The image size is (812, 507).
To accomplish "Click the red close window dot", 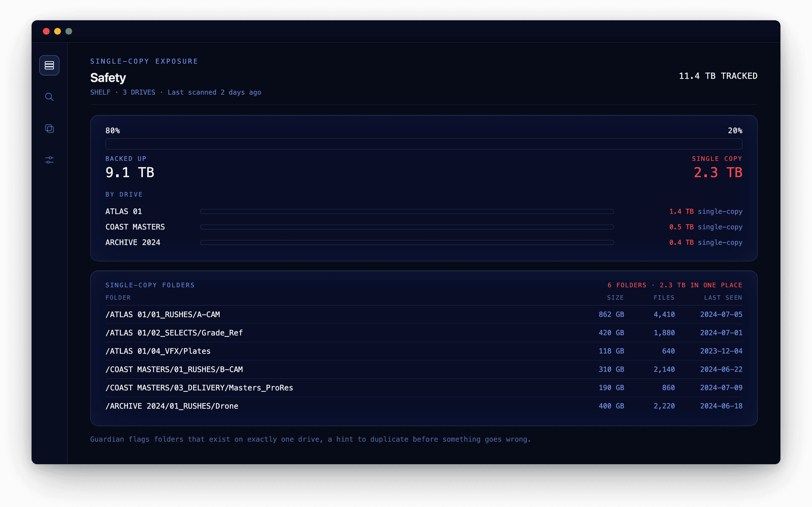I will pyautogui.click(x=46, y=31).
